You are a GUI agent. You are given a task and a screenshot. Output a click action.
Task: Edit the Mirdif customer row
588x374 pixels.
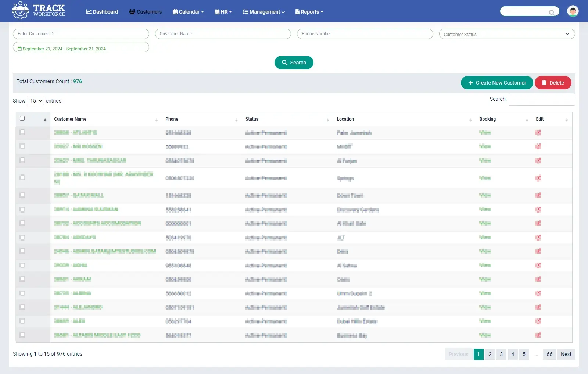pos(538,147)
